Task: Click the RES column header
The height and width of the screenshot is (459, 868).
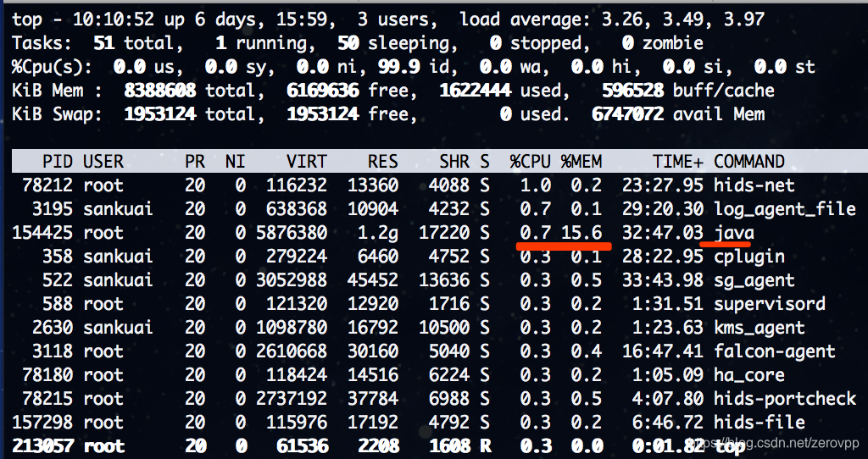Action: pyautogui.click(x=382, y=162)
